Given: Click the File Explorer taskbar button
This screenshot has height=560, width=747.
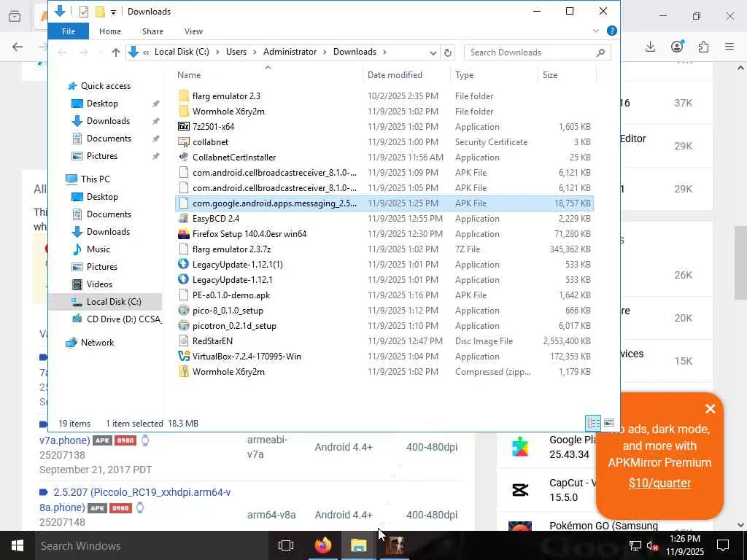Looking at the screenshot, I should coord(358,545).
